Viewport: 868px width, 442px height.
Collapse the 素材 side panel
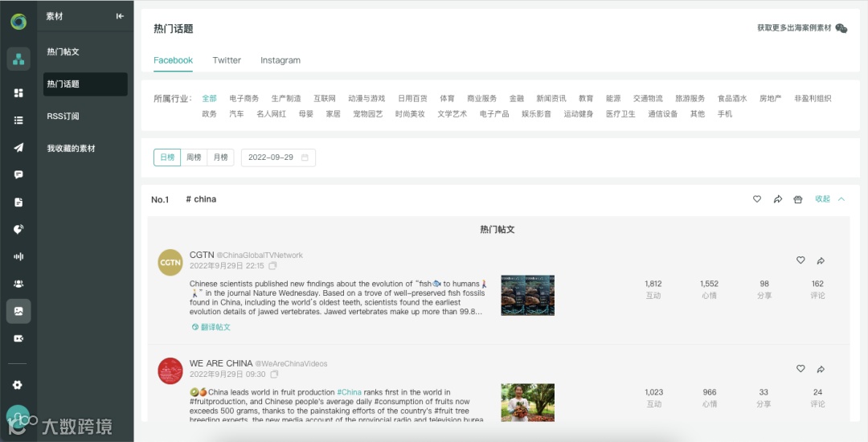click(120, 17)
